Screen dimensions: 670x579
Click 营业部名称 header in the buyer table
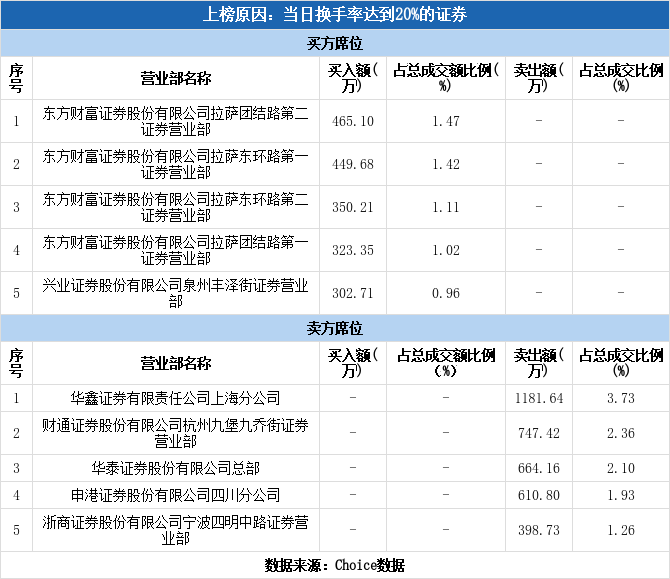[176, 78]
